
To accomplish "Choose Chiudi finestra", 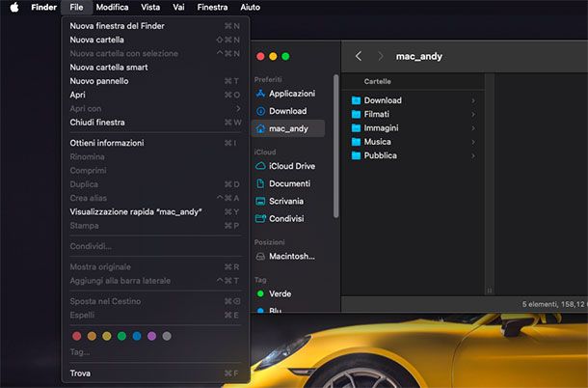I will (155, 123).
